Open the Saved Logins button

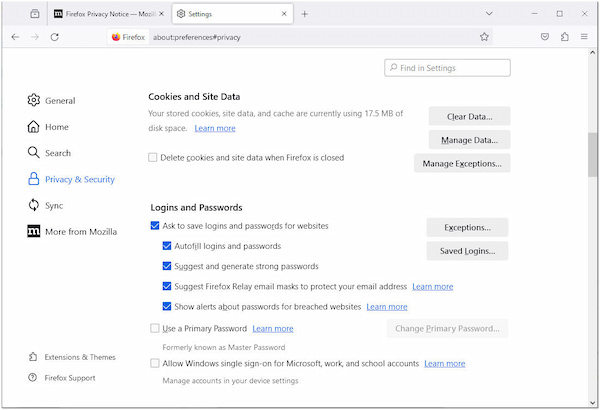(467, 251)
